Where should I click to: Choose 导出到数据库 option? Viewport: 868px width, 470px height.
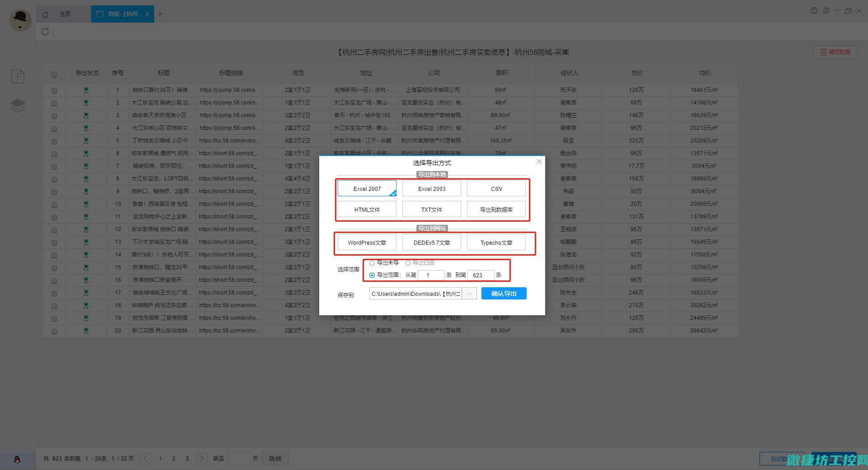point(496,209)
